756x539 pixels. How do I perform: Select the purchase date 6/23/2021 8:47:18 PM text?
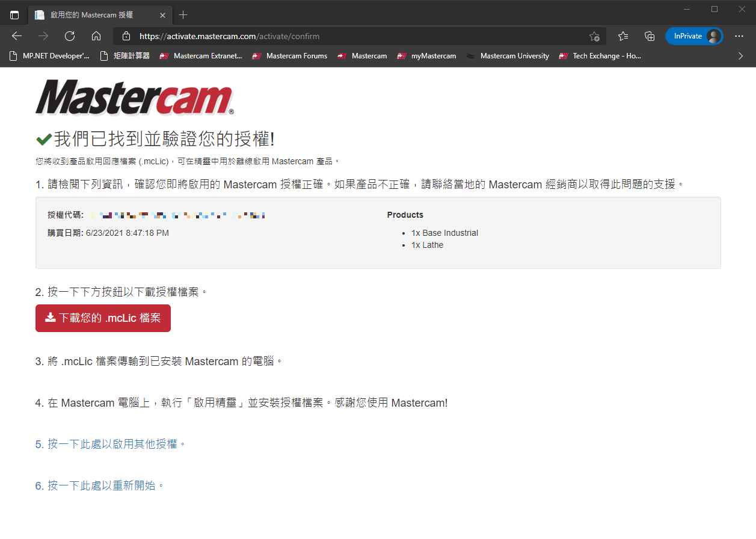[x=128, y=233]
